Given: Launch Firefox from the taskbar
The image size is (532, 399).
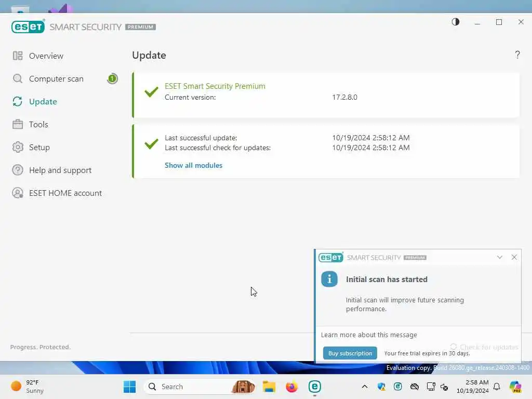Looking at the screenshot, I should point(291,387).
